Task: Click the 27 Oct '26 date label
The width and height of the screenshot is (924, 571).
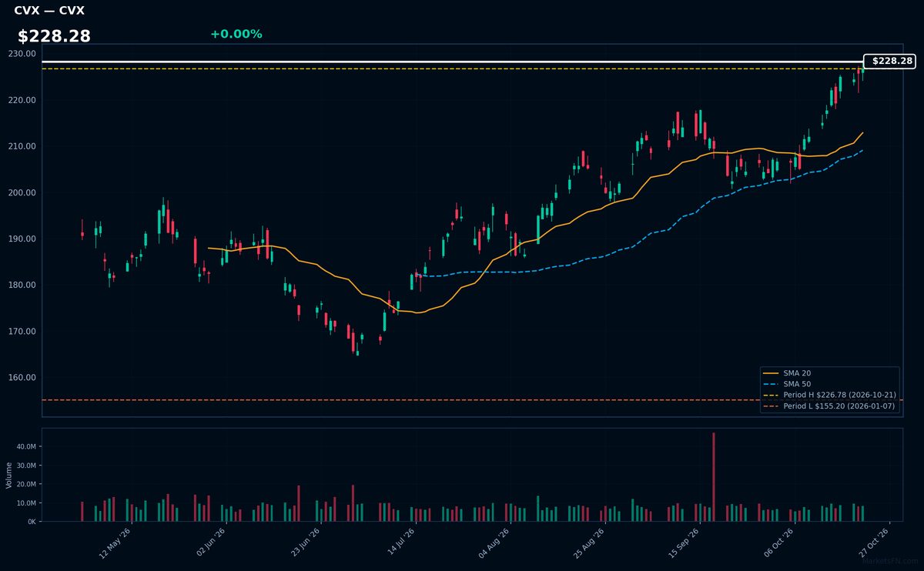Action: tap(875, 543)
